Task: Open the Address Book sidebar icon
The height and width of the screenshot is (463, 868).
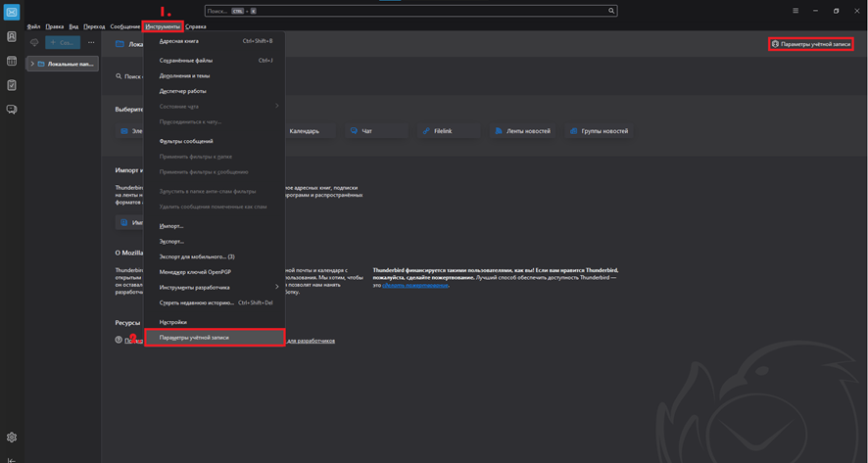Action: tap(12, 37)
